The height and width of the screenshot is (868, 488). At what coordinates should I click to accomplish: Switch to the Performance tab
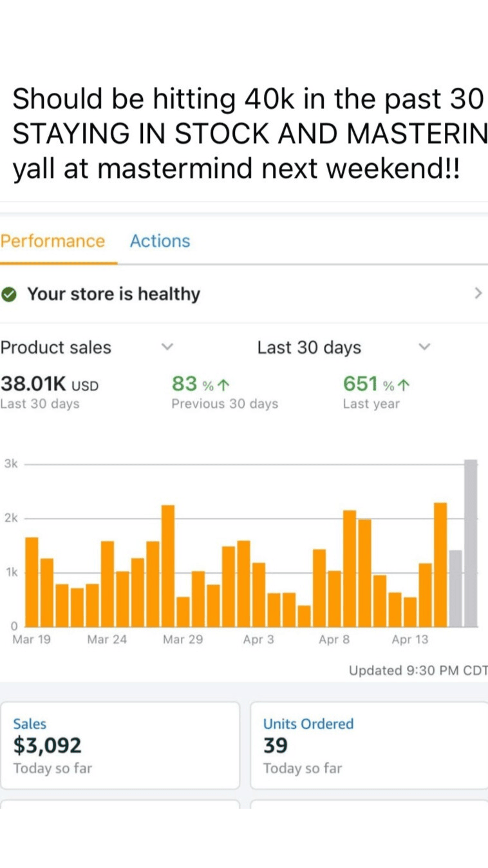click(x=53, y=241)
